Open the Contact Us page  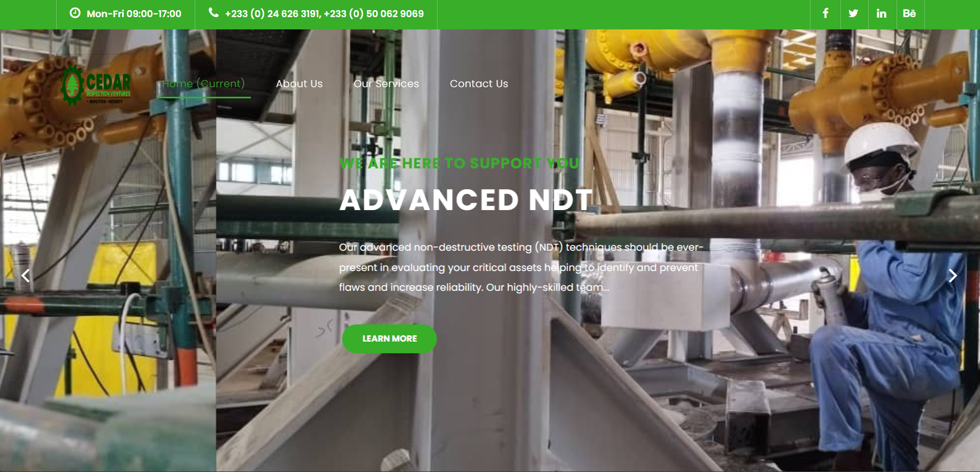tap(479, 84)
